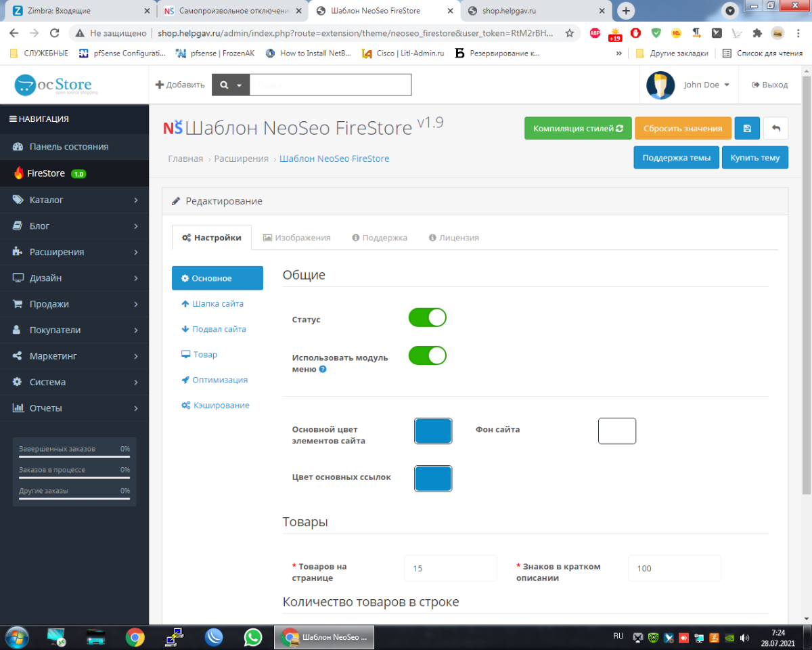Image resolution: width=812 pixels, height=650 pixels.
Task: Open the Java tray icon
Action: coord(715,637)
